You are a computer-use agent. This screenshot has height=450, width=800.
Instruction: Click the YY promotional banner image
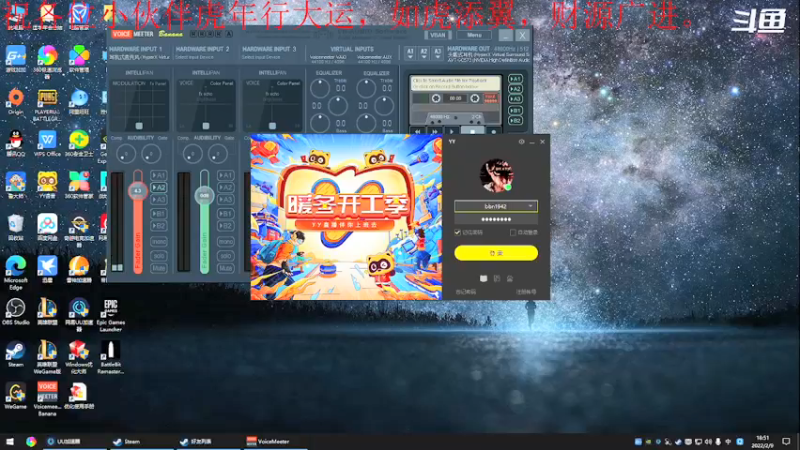pyautogui.click(x=346, y=217)
